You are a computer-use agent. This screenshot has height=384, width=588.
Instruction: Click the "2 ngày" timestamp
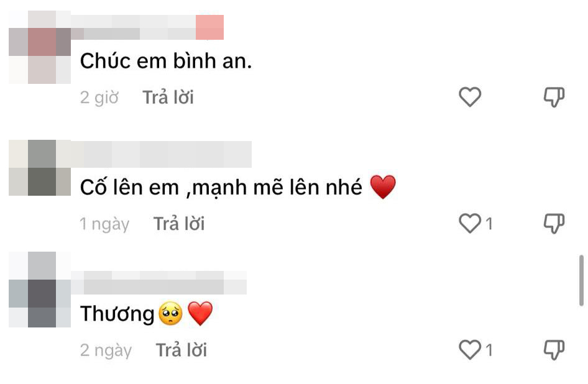coord(106,350)
